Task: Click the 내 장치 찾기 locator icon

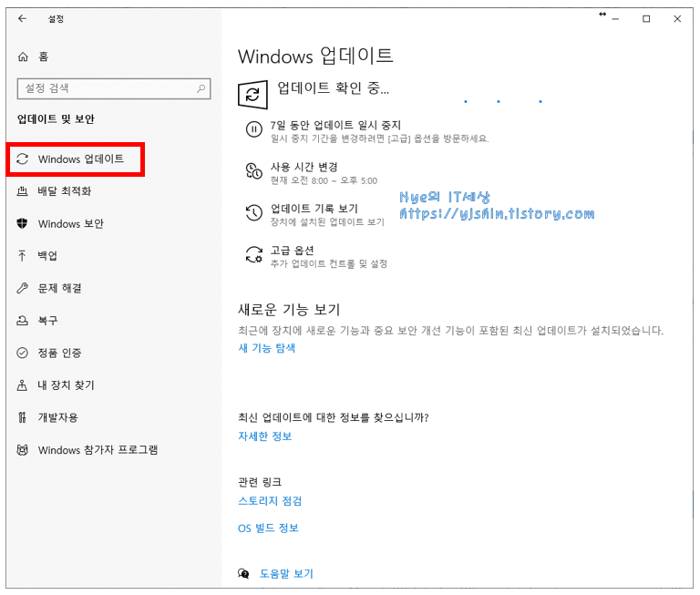Action: [22, 385]
